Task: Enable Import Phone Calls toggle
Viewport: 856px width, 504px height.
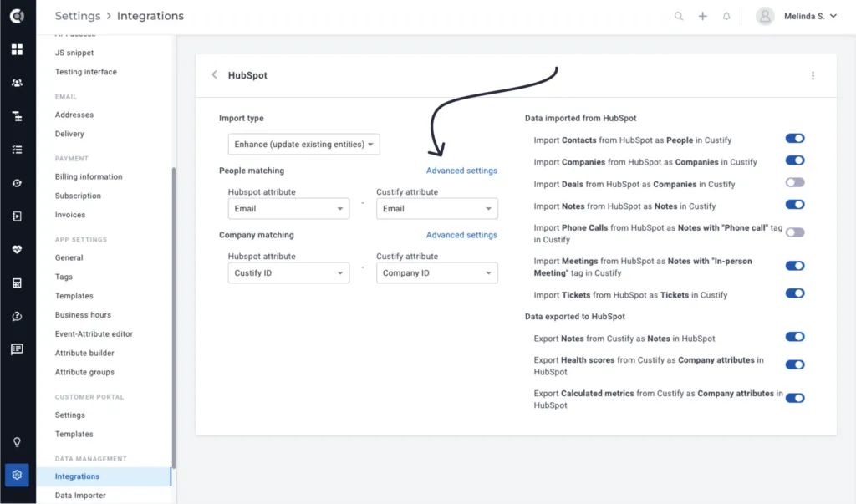Action: [795, 232]
